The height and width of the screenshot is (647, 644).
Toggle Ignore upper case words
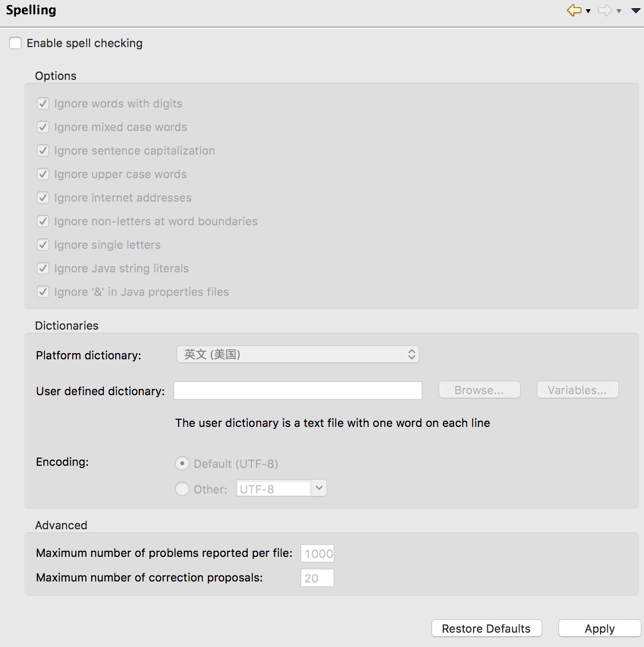coord(43,174)
